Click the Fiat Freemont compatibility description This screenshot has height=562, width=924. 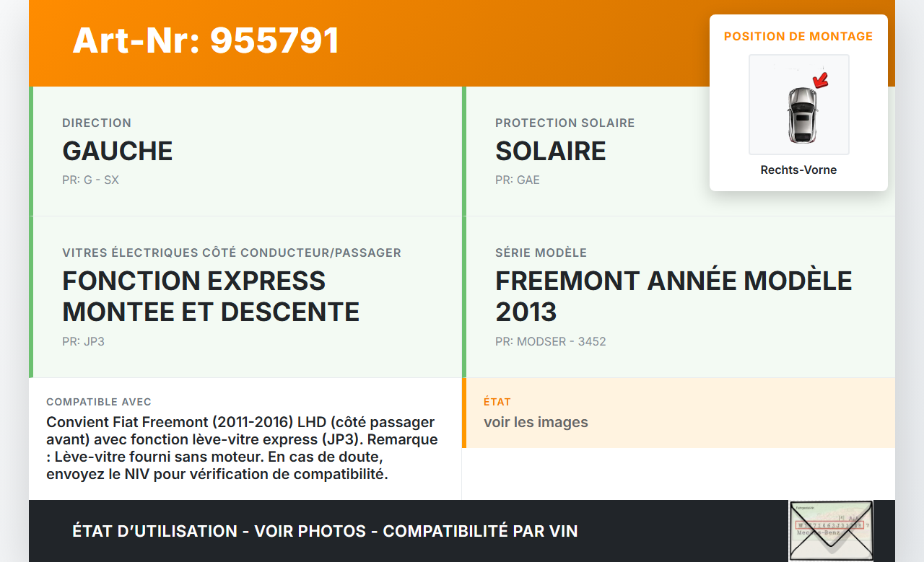pyautogui.click(x=242, y=447)
